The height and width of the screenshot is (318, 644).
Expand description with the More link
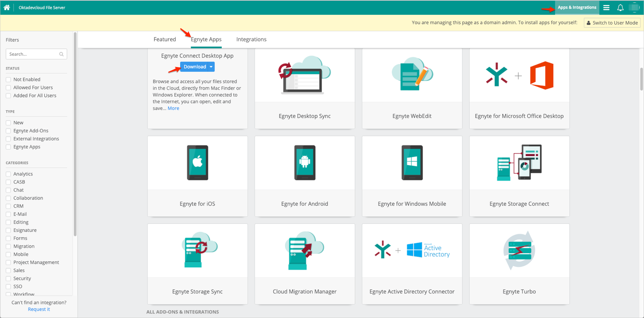[173, 108]
